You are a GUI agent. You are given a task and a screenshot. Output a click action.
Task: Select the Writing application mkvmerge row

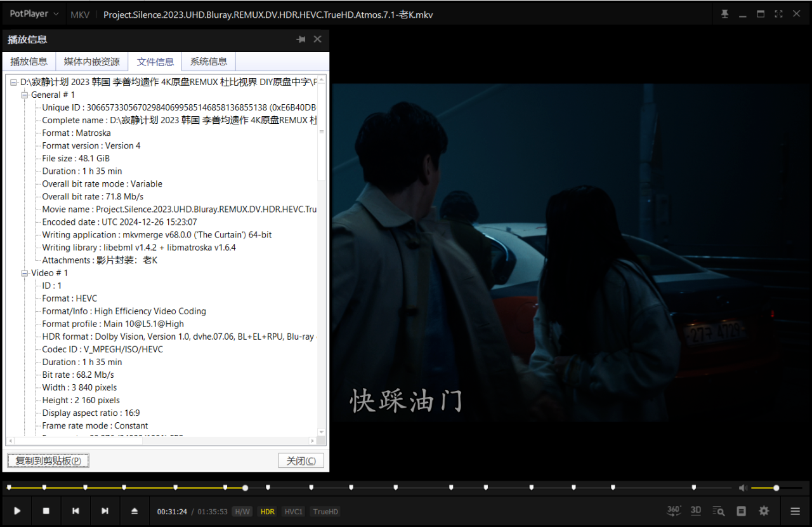[x=157, y=234]
